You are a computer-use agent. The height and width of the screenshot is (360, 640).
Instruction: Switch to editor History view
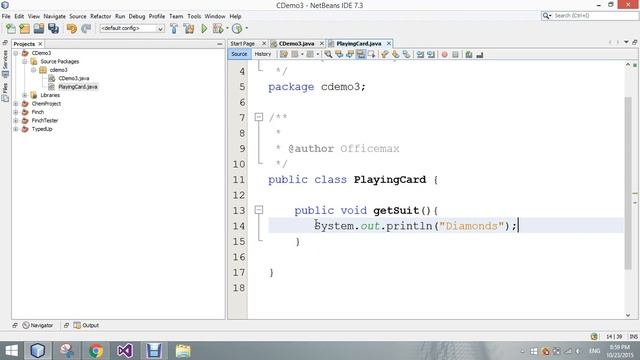tap(263, 54)
